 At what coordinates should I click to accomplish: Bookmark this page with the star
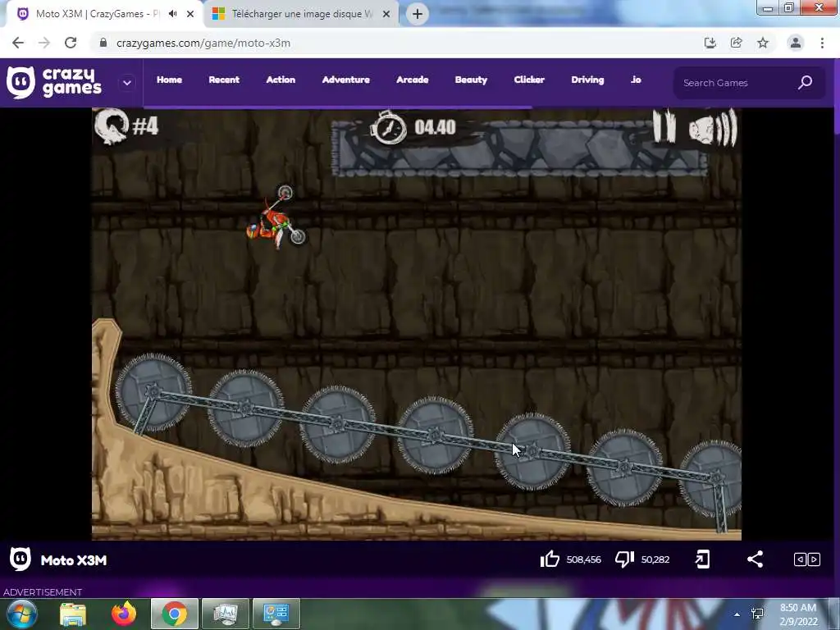click(x=763, y=43)
